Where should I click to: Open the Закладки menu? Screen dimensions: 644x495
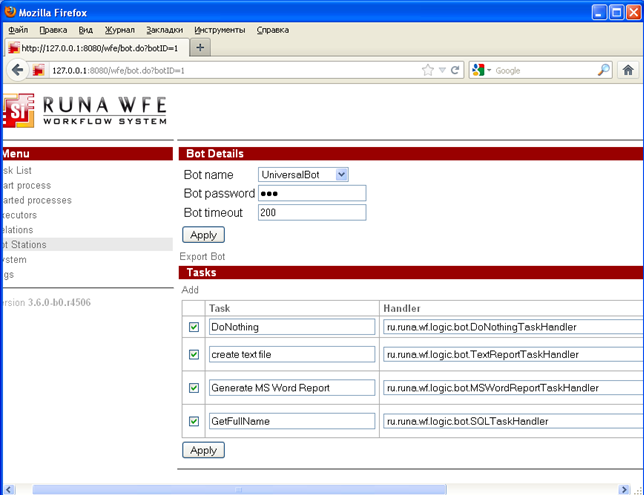164,30
